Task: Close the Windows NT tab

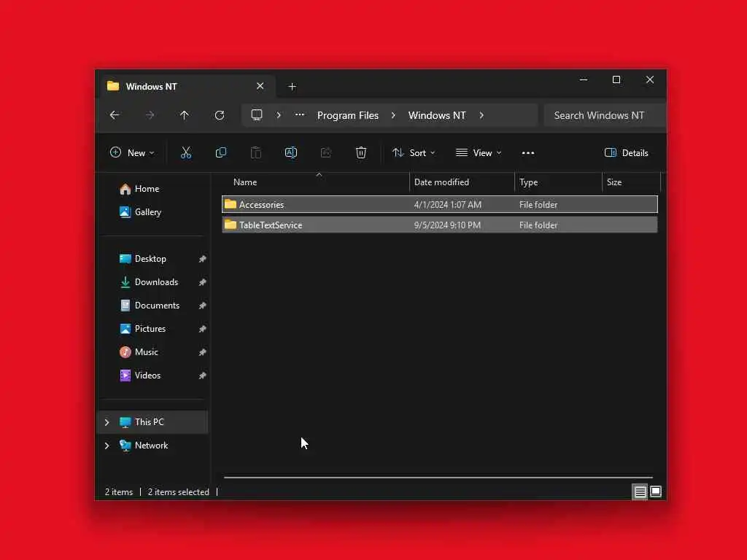Action: tap(260, 86)
